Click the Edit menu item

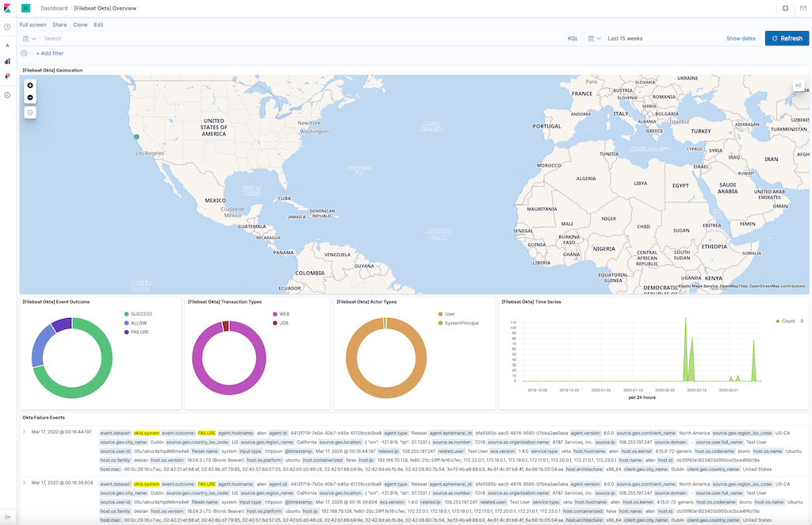(99, 25)
